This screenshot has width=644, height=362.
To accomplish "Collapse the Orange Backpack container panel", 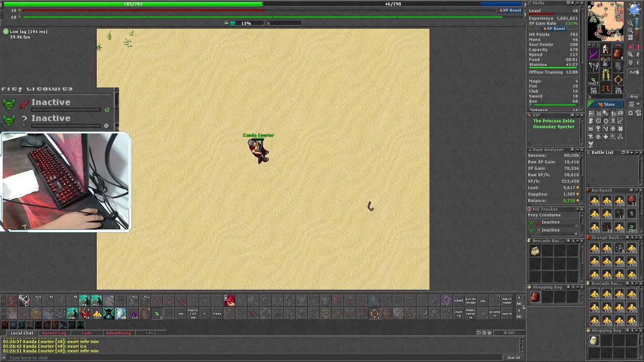I will [x=636, y=237].
